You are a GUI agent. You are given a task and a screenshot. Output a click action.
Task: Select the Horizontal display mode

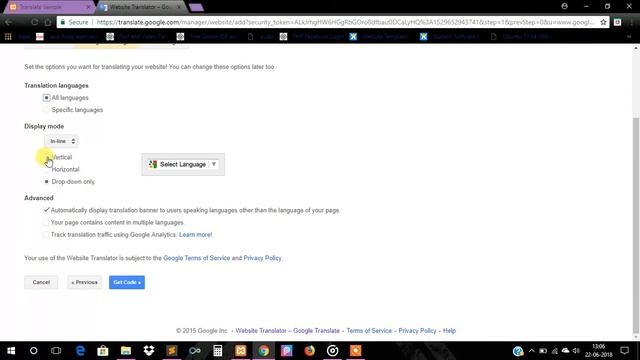coord(47,169)
